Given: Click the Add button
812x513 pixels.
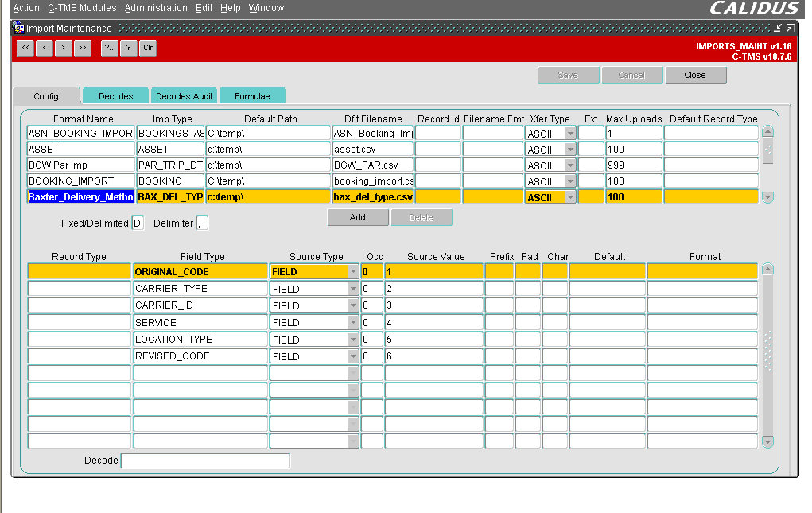Looking at the screenshot, I should point(358,217).
